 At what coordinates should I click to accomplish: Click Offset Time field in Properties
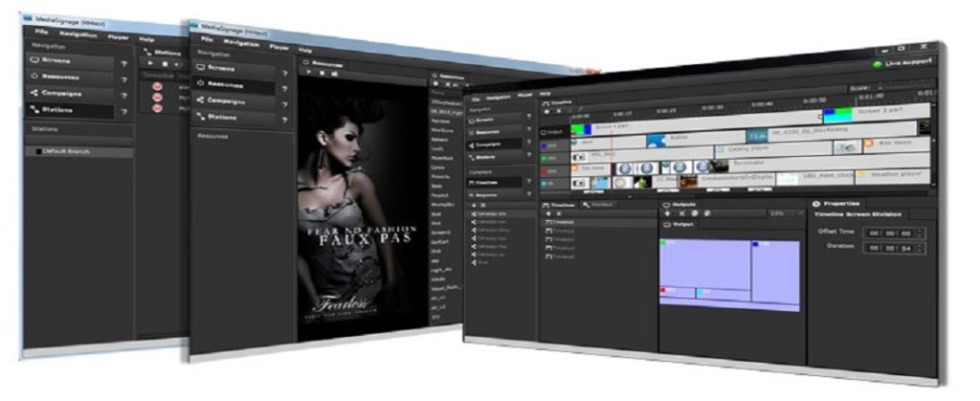point(893,234)
